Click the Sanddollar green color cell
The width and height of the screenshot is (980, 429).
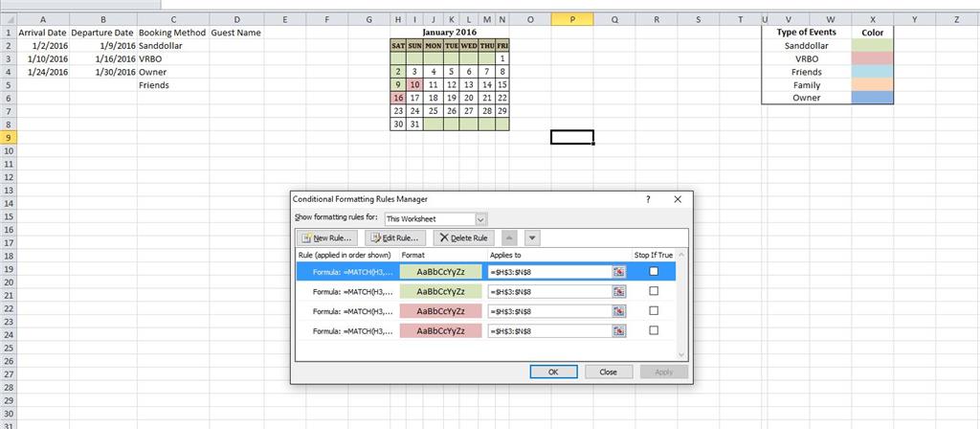click(873, 46)
